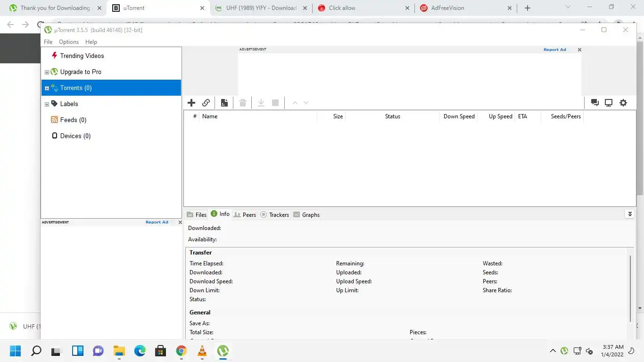Click Report Ad link in sidebar ad
This screenshot has height=362, width=644.
click(157, 222)
